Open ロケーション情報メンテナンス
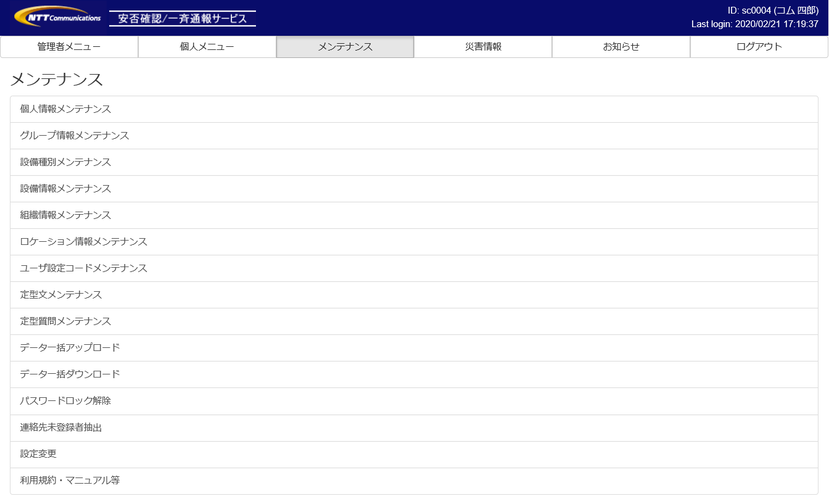 click(x=83, y=242)
